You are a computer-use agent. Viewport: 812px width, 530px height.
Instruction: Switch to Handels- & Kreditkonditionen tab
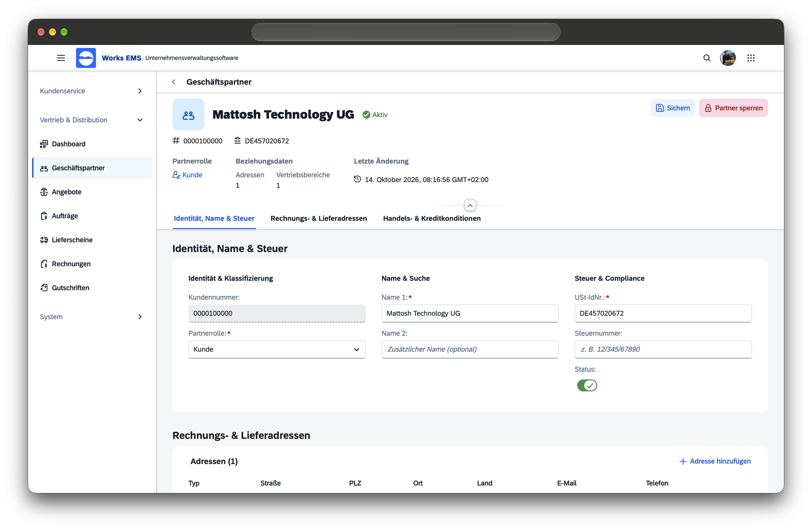point(431,219)
